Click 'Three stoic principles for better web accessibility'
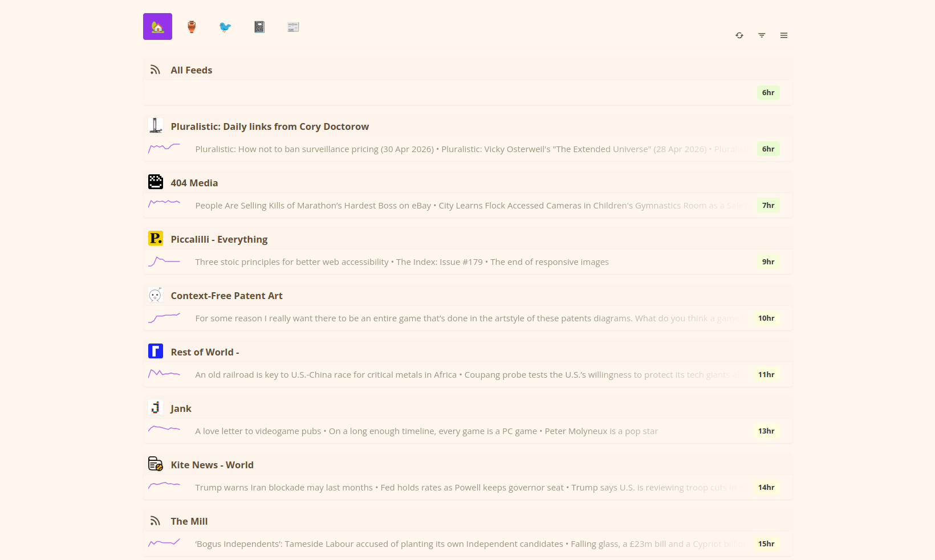Image resolution: width=935 pixels, height=560 pixels. [x=292, y=262]
